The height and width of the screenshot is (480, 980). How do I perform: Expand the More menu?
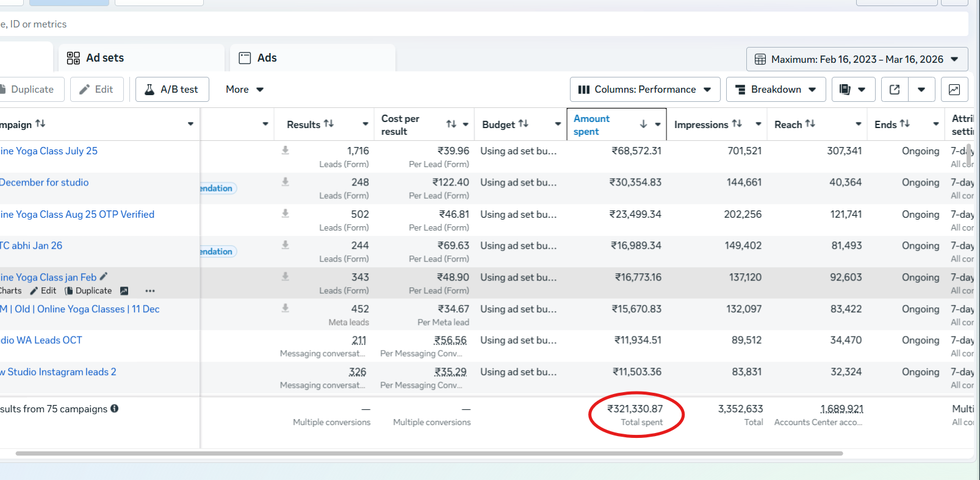[x=244, y=90]
